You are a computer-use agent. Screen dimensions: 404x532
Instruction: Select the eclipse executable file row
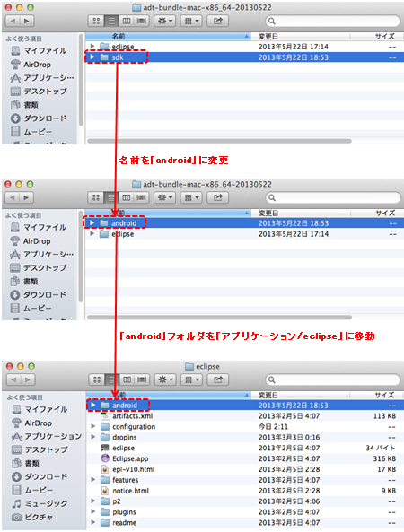click(245, 448)
